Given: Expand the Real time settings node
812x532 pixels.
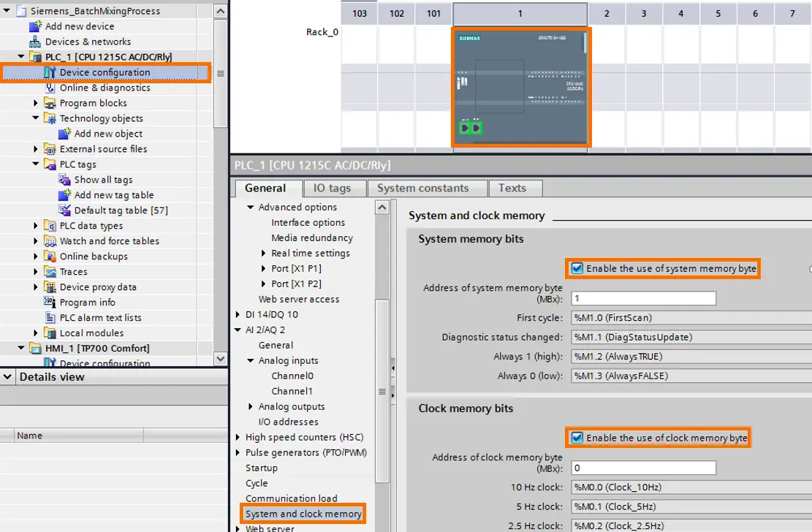Looking at the screenshot, I should click(263, 253).
